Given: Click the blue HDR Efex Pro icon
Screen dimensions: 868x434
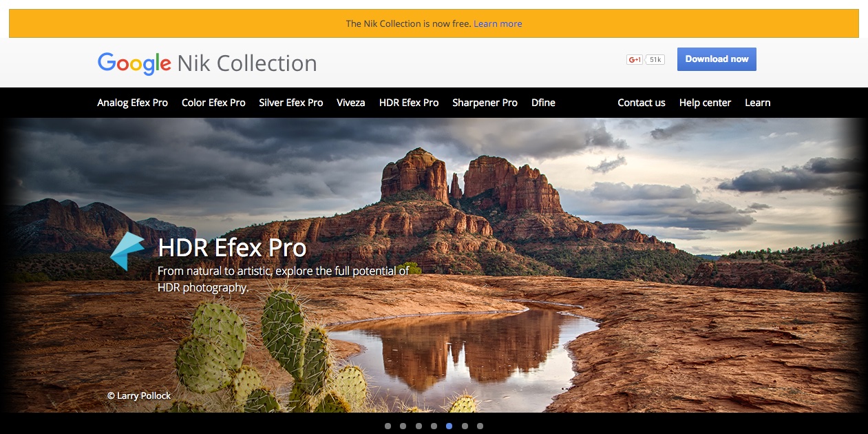Looking at the screenshot, I should pos(127,251).
